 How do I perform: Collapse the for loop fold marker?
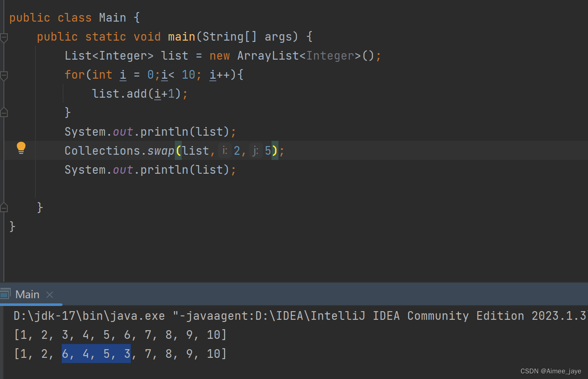coord(4,76)
